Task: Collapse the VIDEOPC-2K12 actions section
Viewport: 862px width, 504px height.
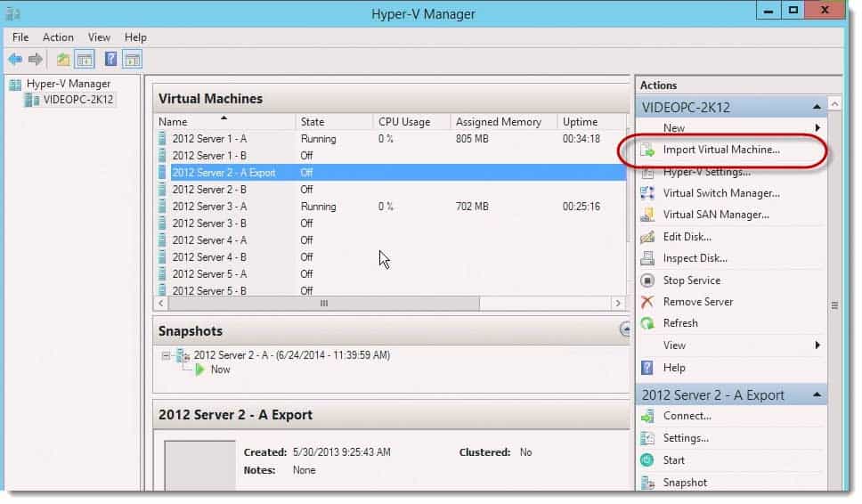Action: click(817, 107)
